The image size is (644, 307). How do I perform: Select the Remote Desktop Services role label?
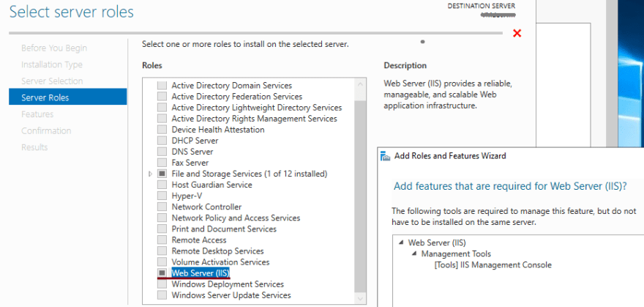217,251
